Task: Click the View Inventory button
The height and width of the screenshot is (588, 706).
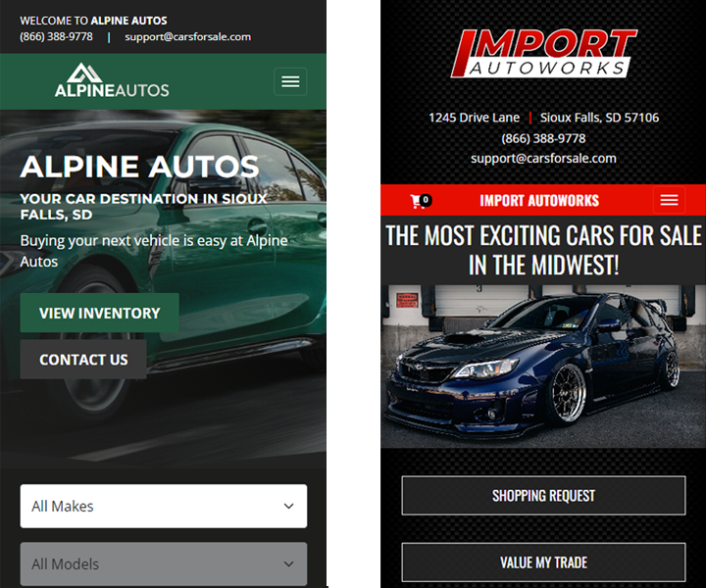Action: [99, 313]
